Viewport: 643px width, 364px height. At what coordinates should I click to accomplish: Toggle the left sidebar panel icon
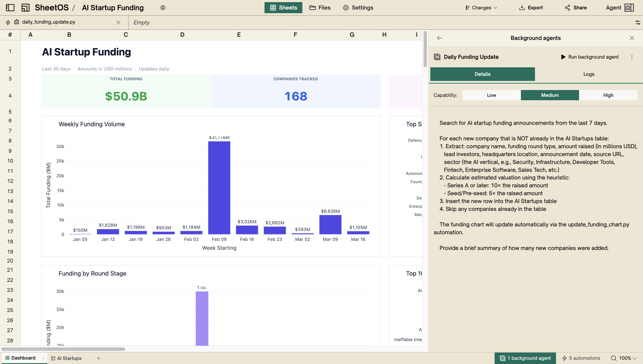click(x=10, y=7)
